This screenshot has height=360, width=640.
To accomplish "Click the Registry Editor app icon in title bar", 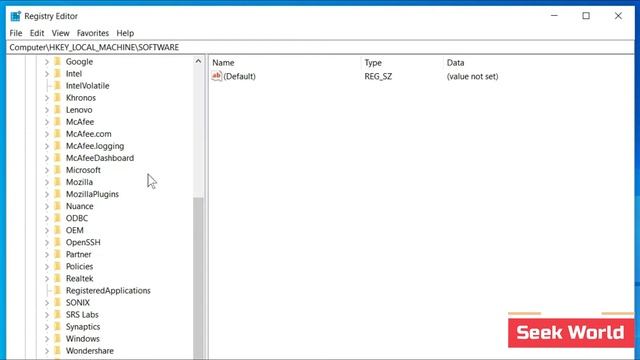I will 16,16.
